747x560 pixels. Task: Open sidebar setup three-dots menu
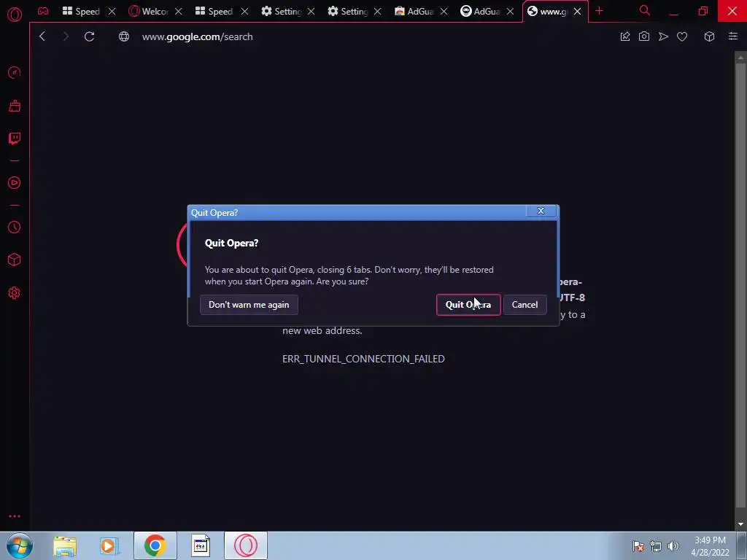15,516
